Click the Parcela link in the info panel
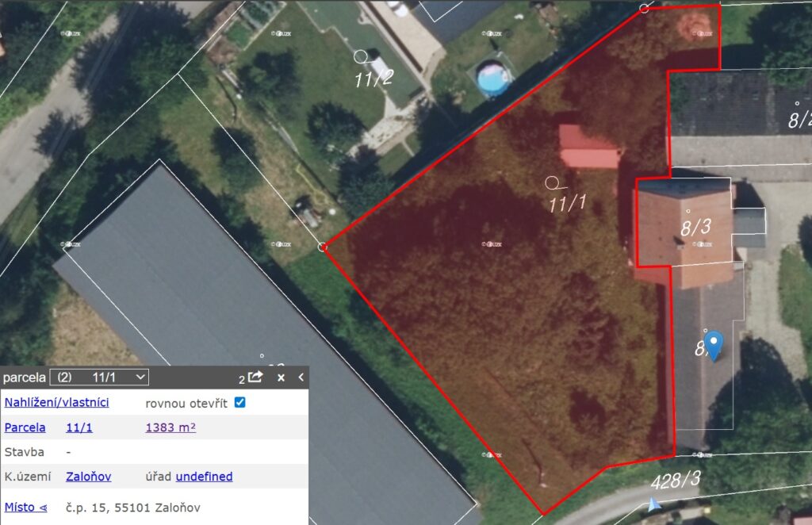The width and height of the screenshot is (812, 525). (x=25, y=427)
